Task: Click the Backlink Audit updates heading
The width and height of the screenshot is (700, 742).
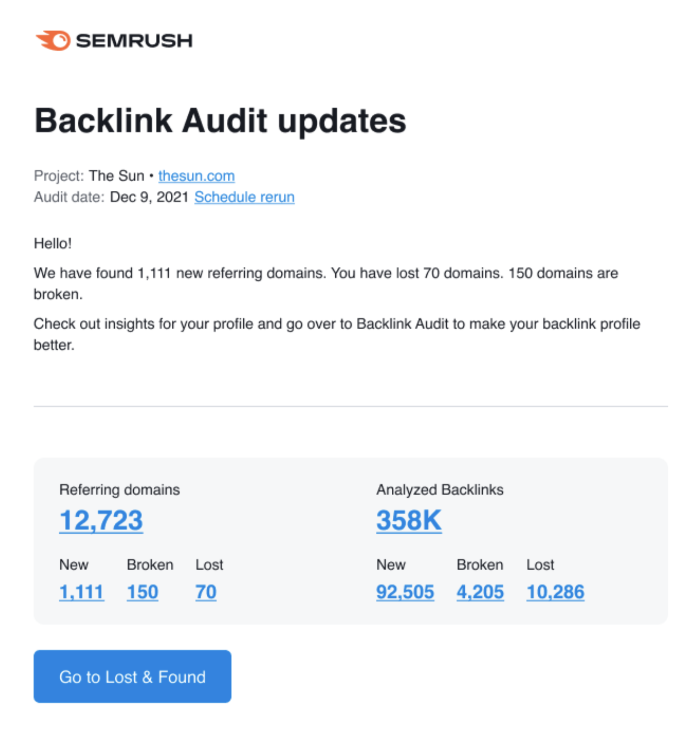Action: tap(220, 121)
